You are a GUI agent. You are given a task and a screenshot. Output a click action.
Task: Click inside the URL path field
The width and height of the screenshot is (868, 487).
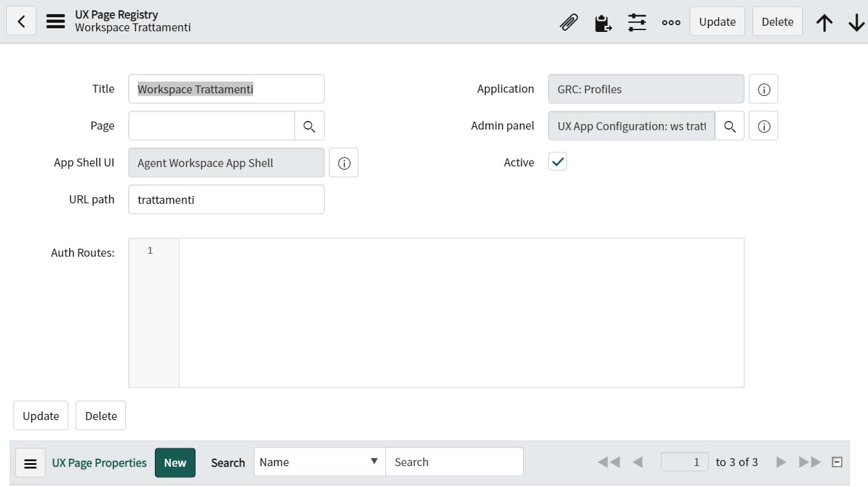tap(226, 199)
